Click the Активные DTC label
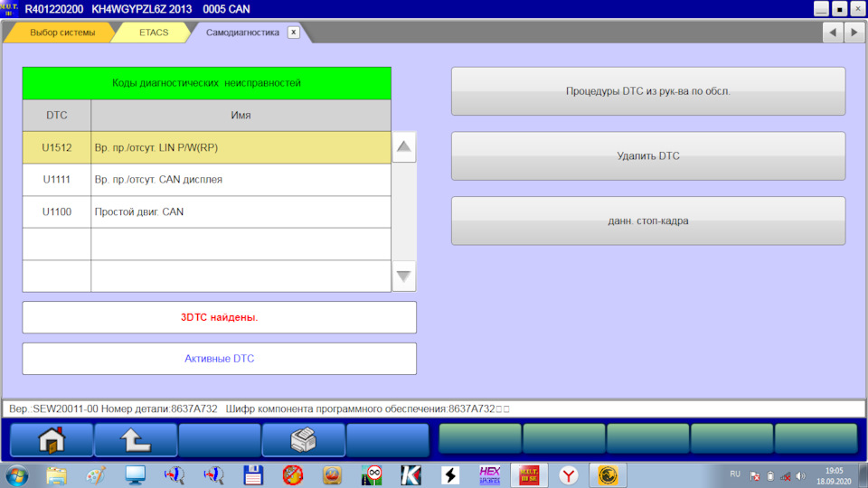The width and height of the screenshot is (868, 488). tap(219, 359)
